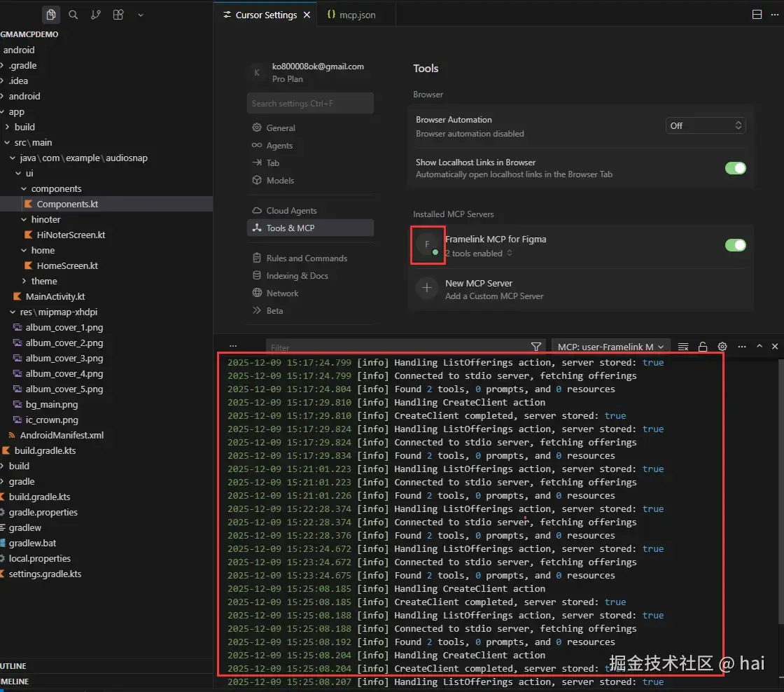Toggle the output scroll lock icon
Image resolution: width=784 pixels, height=692 pixels.
click(703, 346)
